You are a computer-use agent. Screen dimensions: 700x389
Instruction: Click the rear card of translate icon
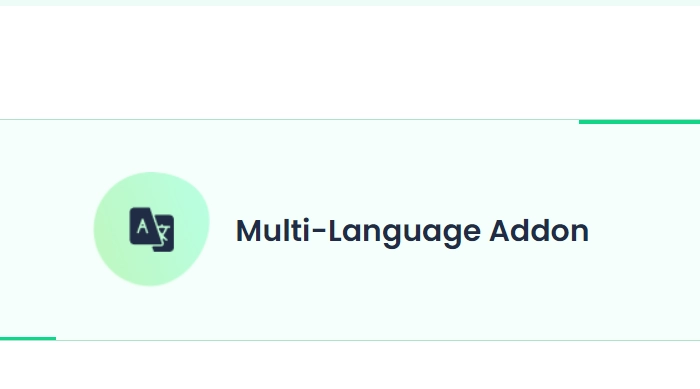pyautogui.click(x=165, y=234)
